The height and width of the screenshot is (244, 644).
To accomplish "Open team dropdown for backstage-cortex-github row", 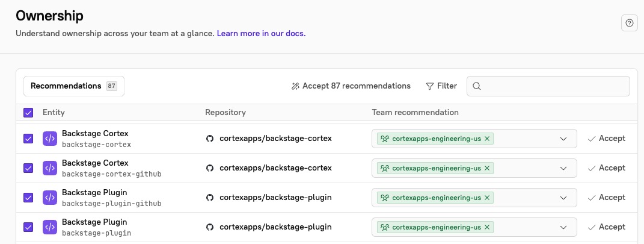I will pyautogui.click(x=563, y=168).
